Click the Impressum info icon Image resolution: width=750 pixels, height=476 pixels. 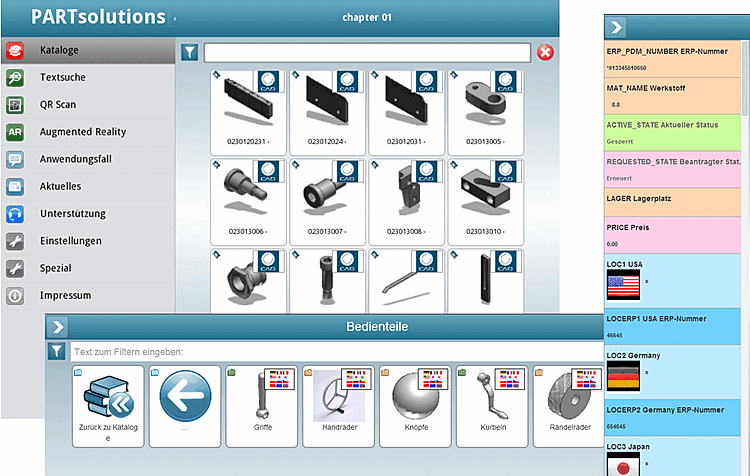point(15,296)
